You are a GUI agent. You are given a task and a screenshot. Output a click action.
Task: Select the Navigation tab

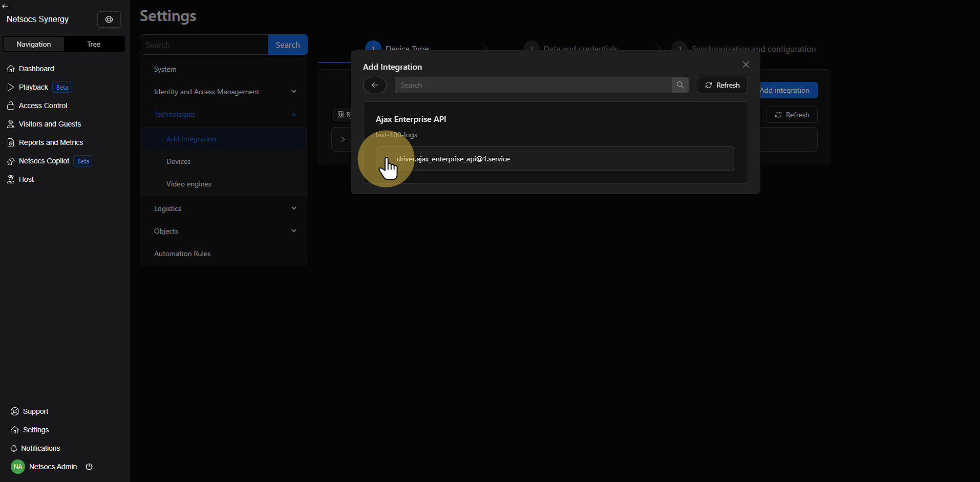click(34, 44)
